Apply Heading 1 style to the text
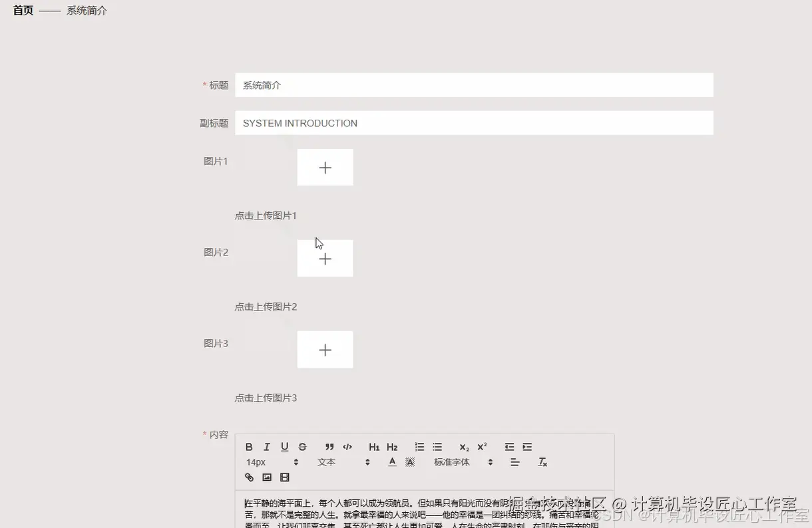The height and width of the screenshot is (528, 812). click(374, 446)
